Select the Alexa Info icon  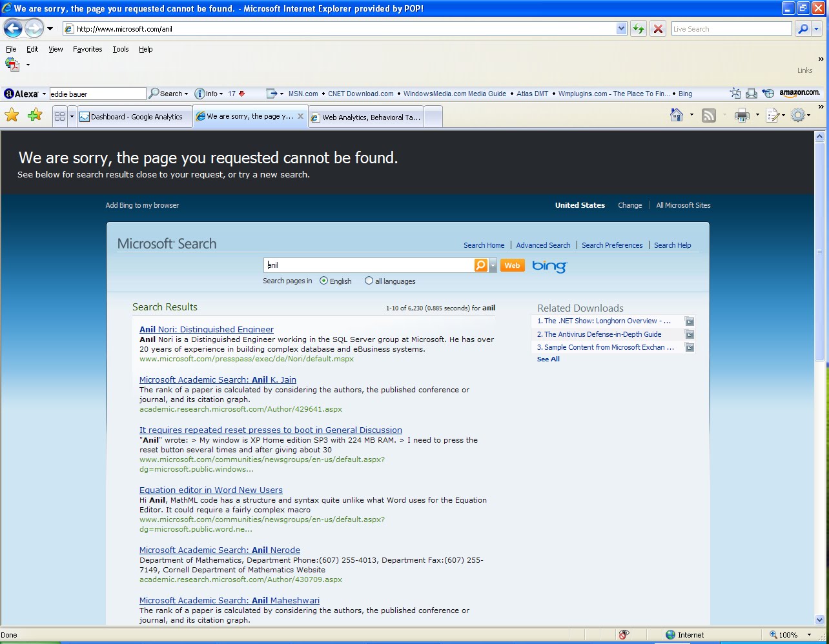200,94
